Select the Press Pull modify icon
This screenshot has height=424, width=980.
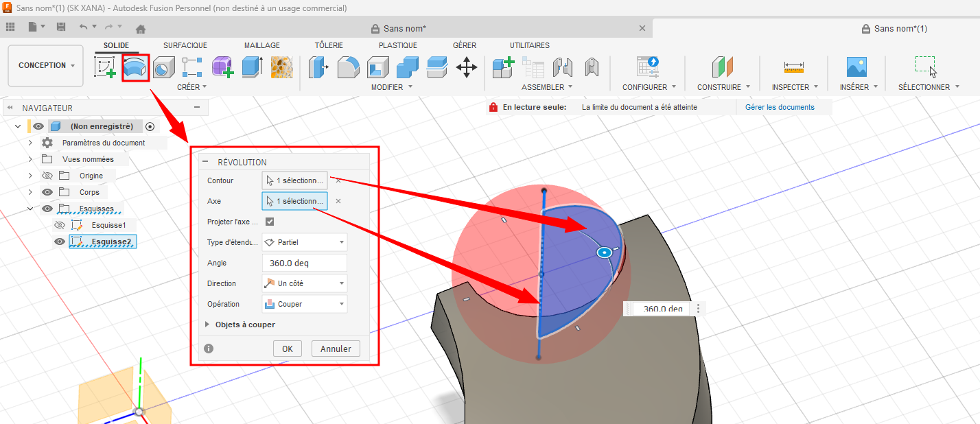pos(319,67)
